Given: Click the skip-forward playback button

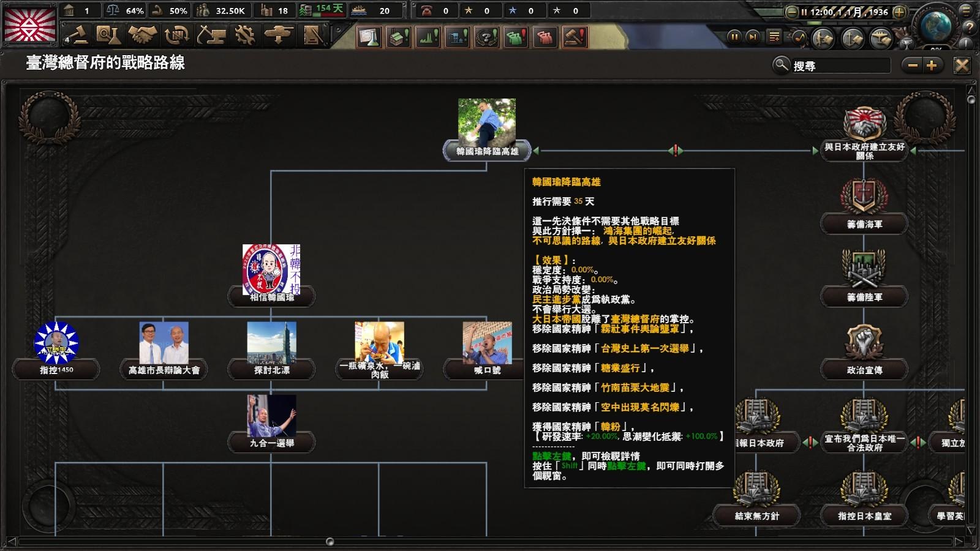Looking at the screenshot, I should pos(753,37).
